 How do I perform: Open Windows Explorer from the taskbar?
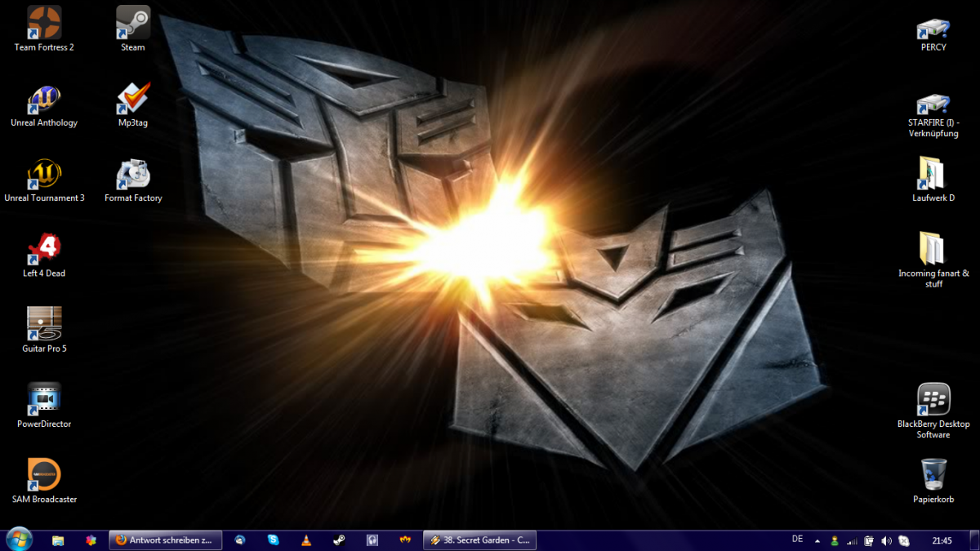[58, 540]
